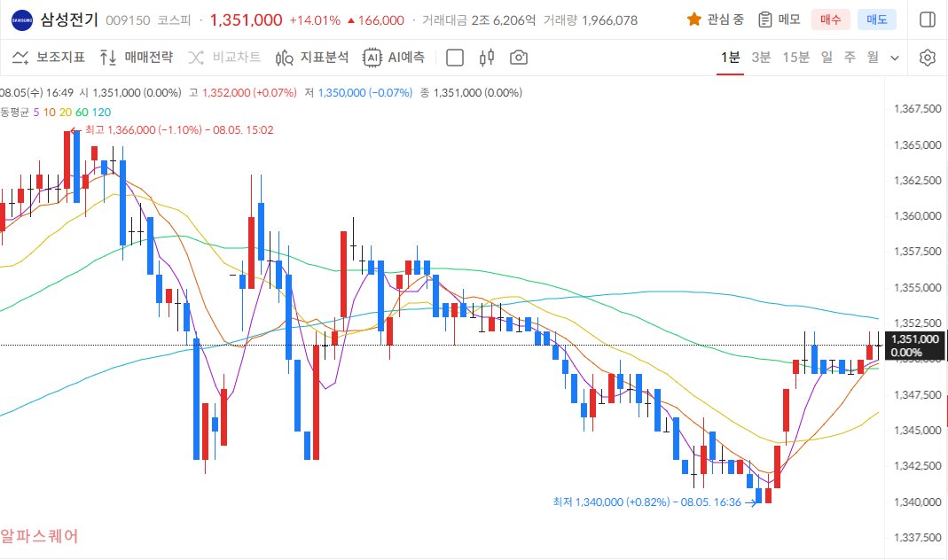Image resolution: width=948 pixels, height=560 pixels.
Task: Click the 코스피 market label
Action: pyautogui.click(x=174, y=20)
